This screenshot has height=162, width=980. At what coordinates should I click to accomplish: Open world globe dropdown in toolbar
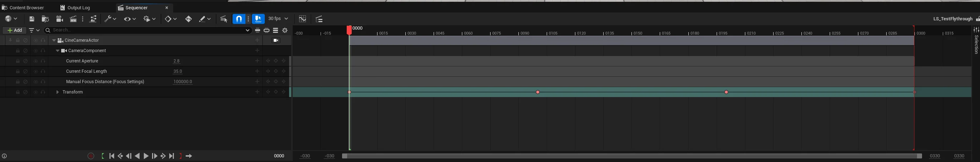coord(11,19)
